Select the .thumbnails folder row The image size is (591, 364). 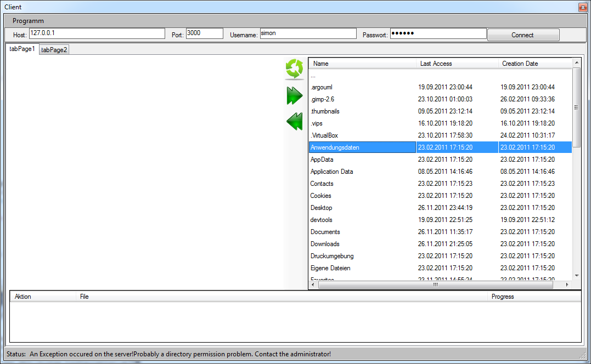click(440, 111)
